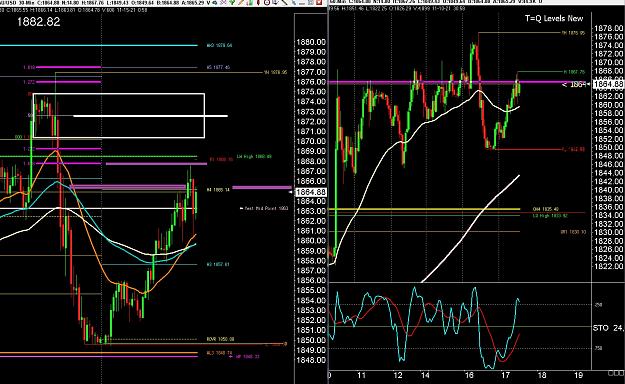
Task: Click 1850.00 on the right chart price axis
Action: click(609, 147)
